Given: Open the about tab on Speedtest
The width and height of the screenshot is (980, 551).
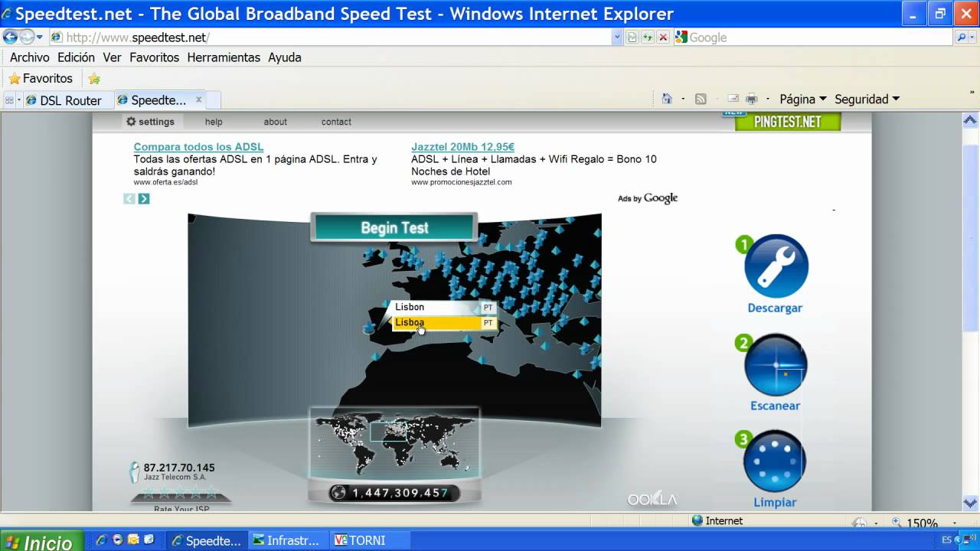Looking at the screenshot, I should [x=275, y=122].
